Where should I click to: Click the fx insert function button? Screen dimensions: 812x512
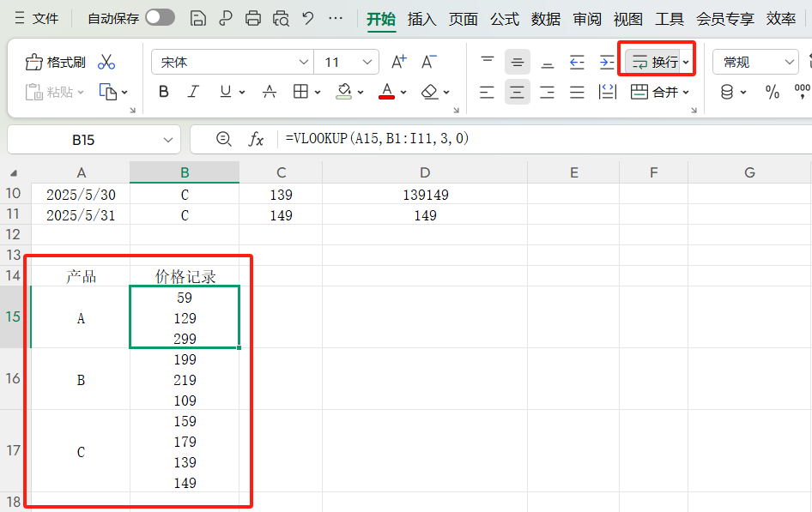point(258,139)
